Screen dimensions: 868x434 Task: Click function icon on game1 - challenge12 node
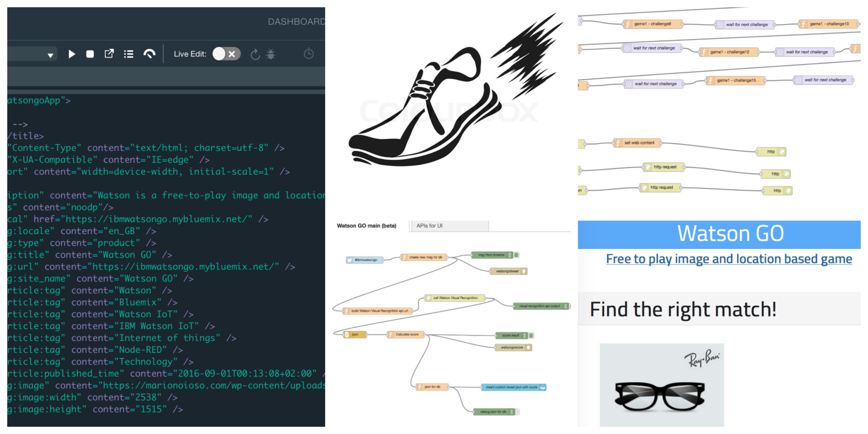click(x=704, y=52)
